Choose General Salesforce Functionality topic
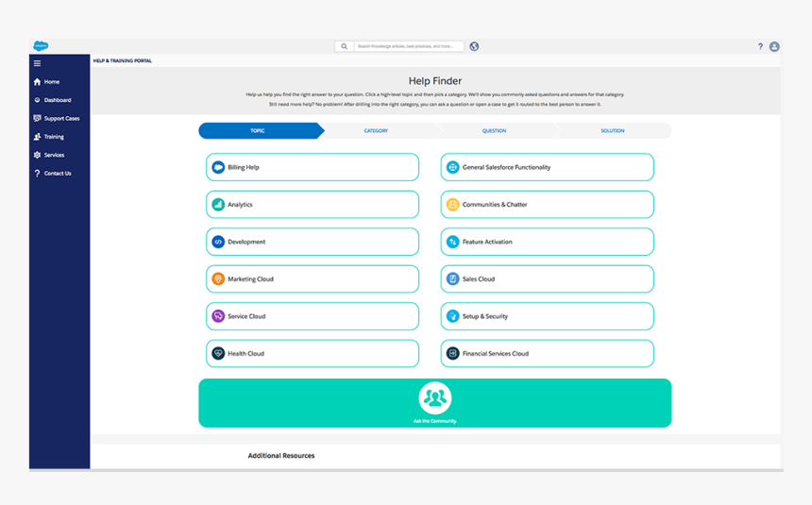The image size is (812, 505). 548,167
